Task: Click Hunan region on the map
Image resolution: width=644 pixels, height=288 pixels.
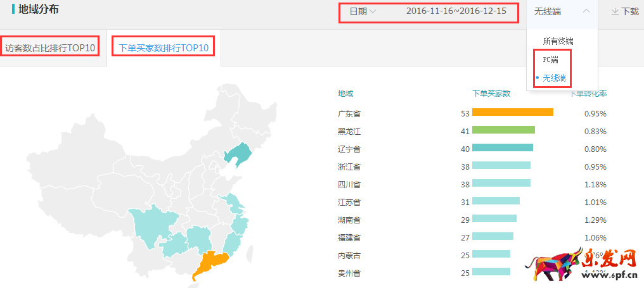Action: [x=198, y=240]
